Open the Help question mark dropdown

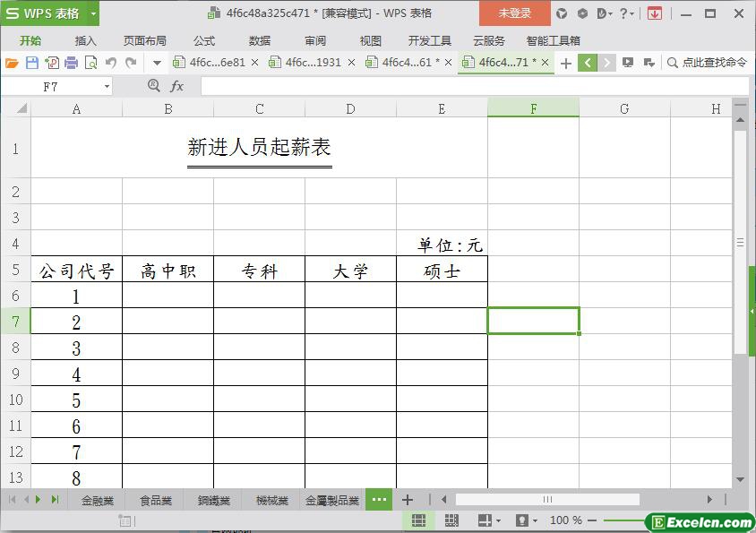[x=626, y=13]
